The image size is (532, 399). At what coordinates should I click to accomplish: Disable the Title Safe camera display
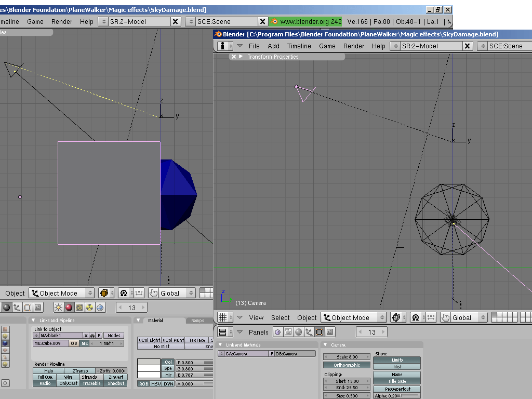point(397,381)
